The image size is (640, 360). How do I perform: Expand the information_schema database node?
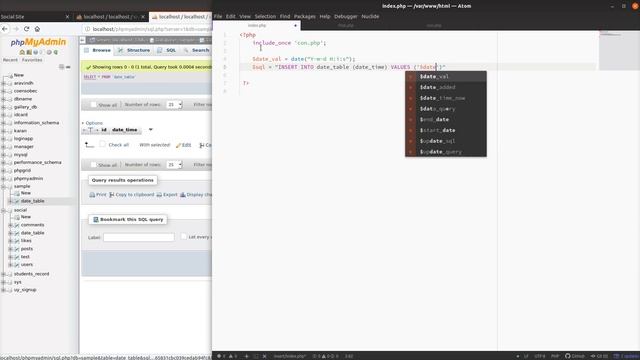4,123
